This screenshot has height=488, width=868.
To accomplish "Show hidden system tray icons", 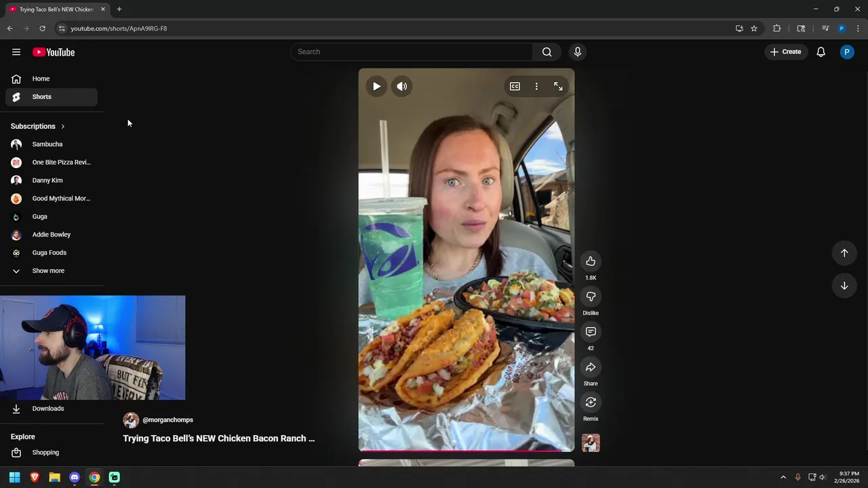I will pyautogui.click(x=783, y=477).
